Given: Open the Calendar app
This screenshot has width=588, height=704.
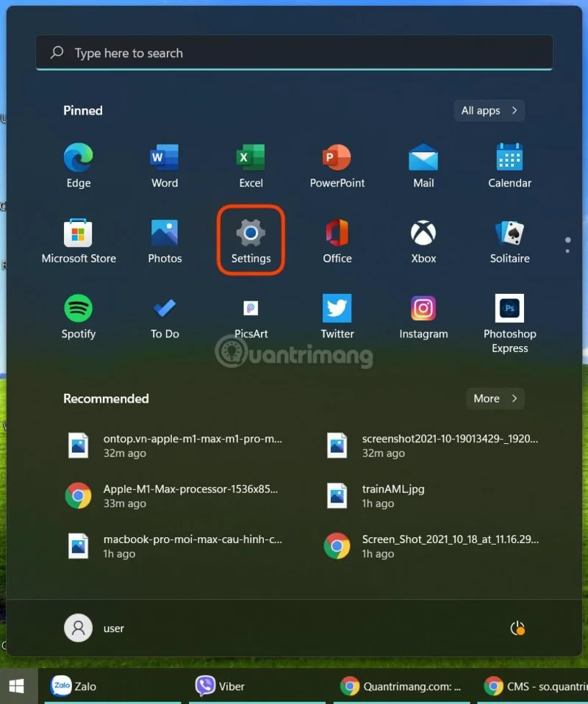Looking at the screenshot, I should (509, 165).
